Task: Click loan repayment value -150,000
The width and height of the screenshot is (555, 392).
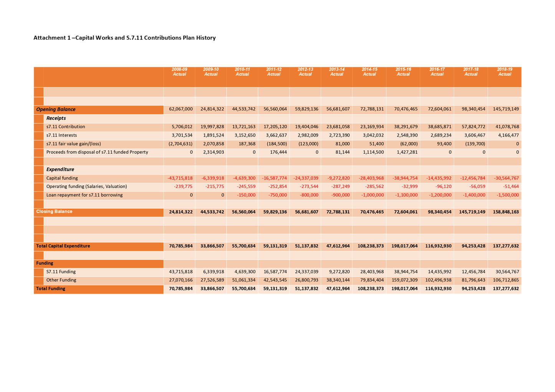Action: click(246, 195)
